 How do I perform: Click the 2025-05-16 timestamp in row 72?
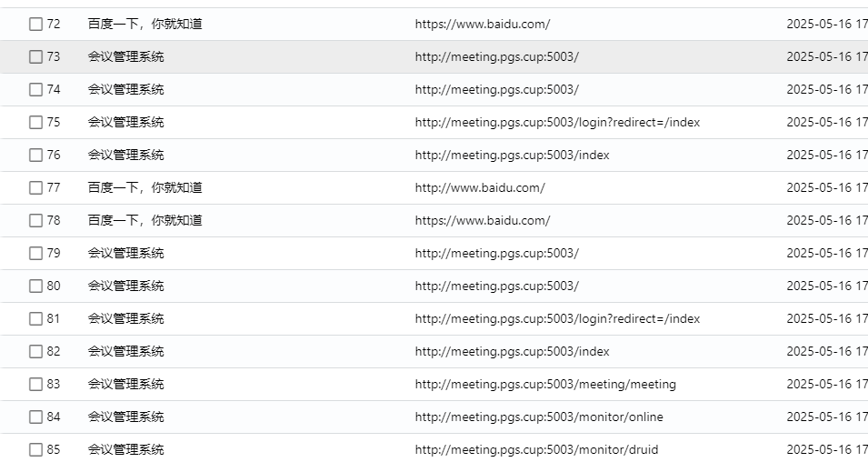point(827,24)
